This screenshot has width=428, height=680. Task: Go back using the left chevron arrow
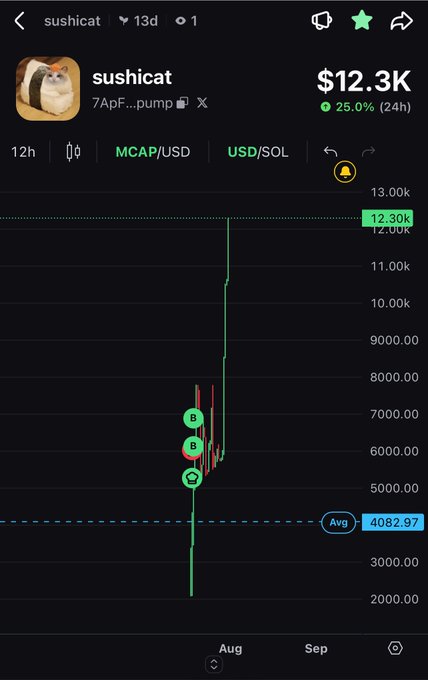tap(19, 21)
